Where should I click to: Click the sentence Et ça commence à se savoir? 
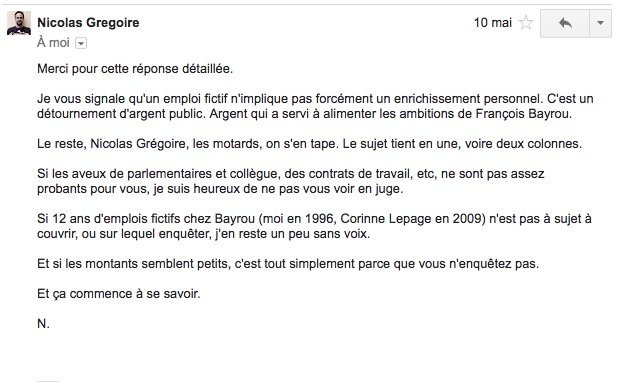click(118, 294)
